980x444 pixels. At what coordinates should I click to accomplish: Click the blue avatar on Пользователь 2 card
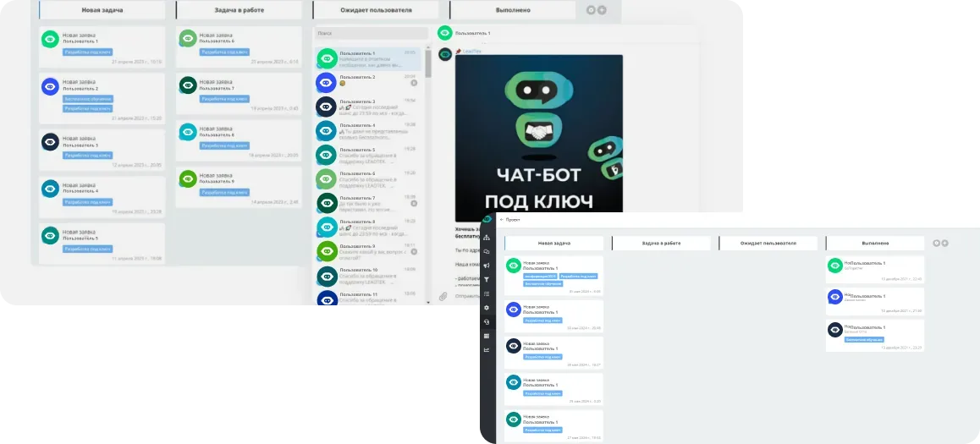50,86
